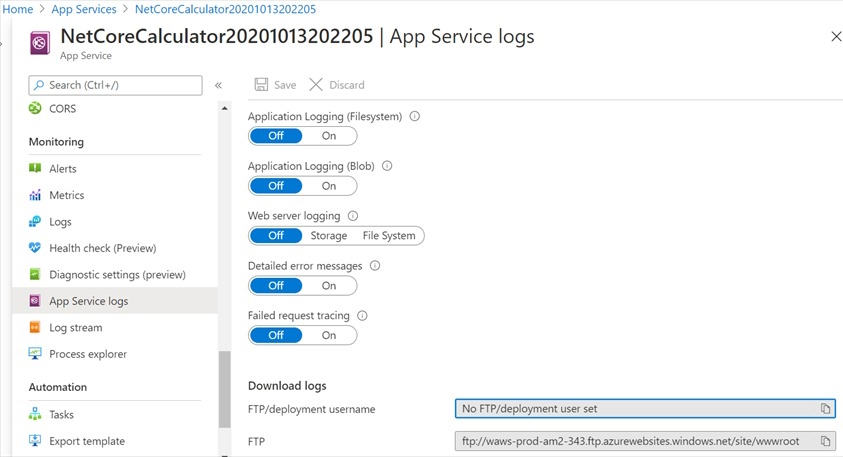Image resolution: width=843 pixels, height=457 pixels.
Task: Select Export template in Automation
Action: pos(87,441)
